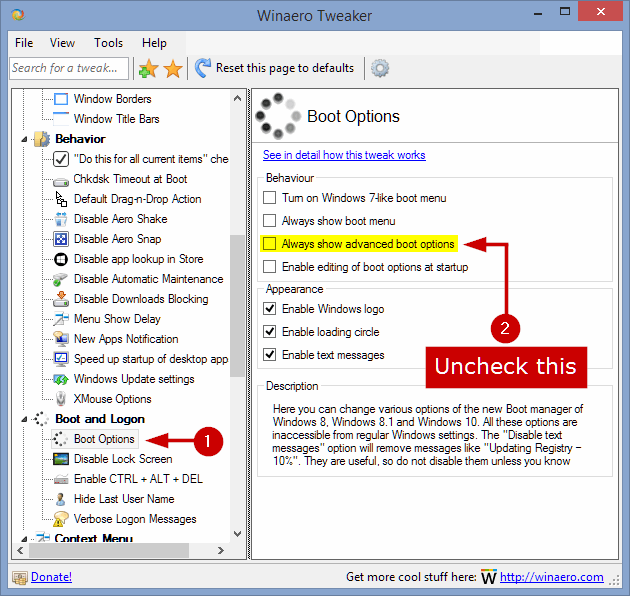The width and height of the screenshot is (630, 596).
Task: Expand the Context Menu tree section
Action: pyautogui.click(x=25, y=539)
